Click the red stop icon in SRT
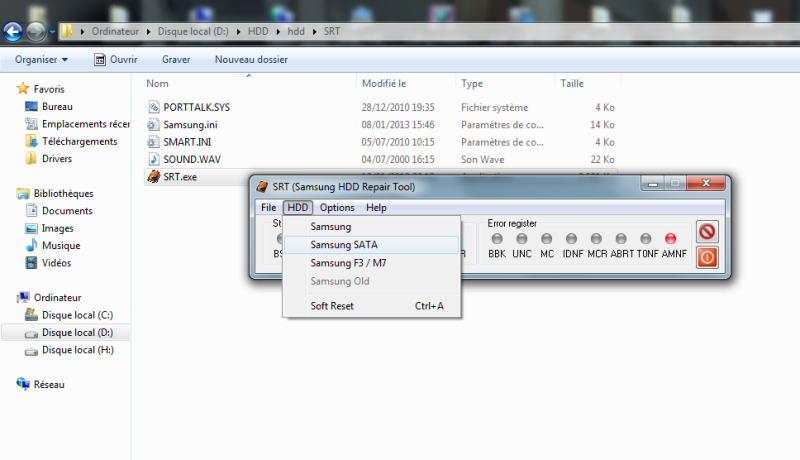The height and width of the screenshot is (460, 800). pyautogui.click(x=707, y=232)
